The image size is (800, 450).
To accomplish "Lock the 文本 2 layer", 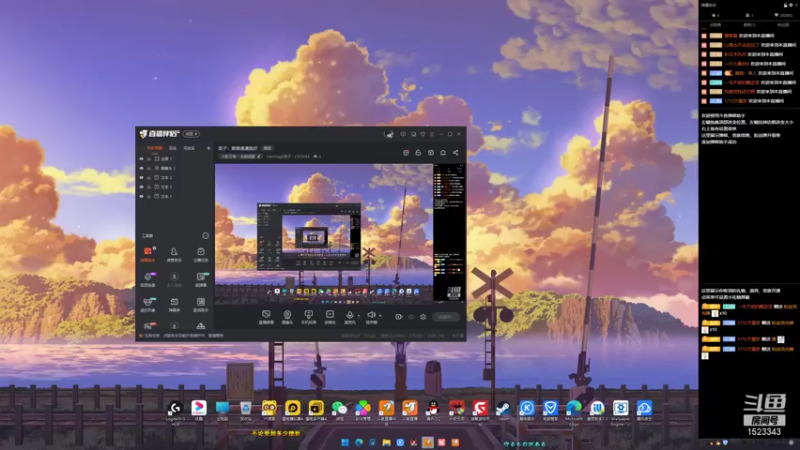I will [149, 178].
